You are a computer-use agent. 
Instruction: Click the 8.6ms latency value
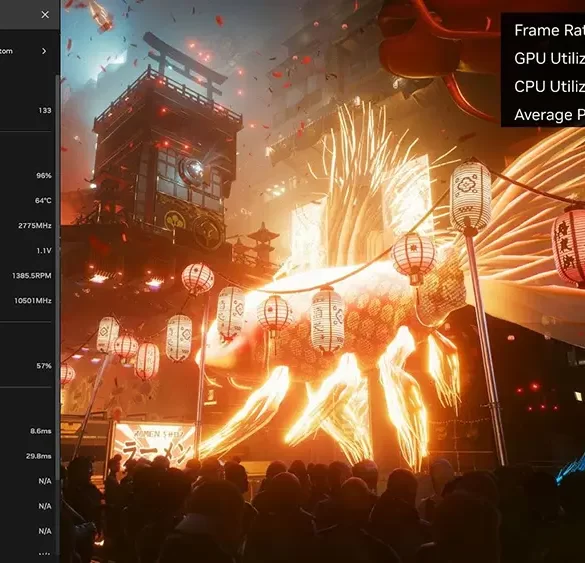pos(41,431)
